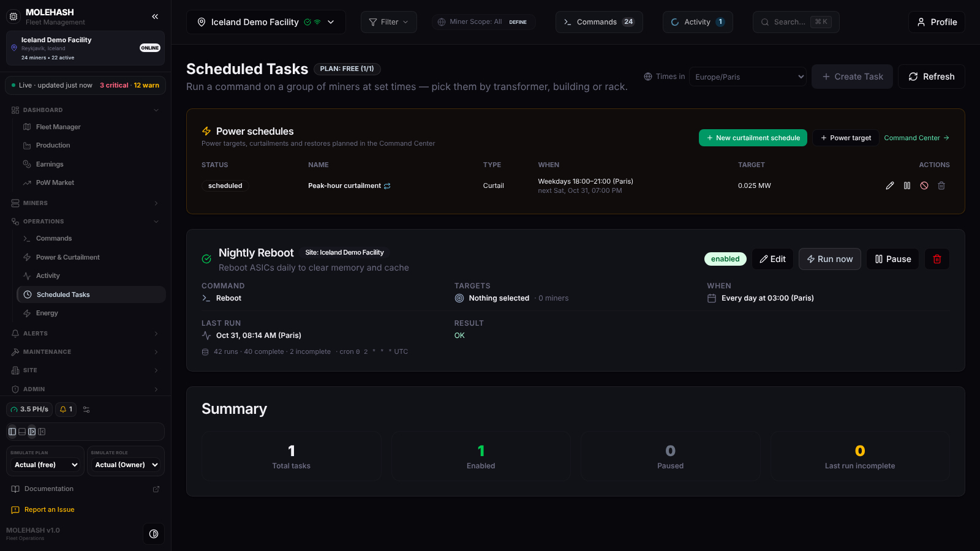The image size is (980, 551).
Task: Cancel the Peak-hour curtailment with its cancel icon
Action: pos(924,186)
